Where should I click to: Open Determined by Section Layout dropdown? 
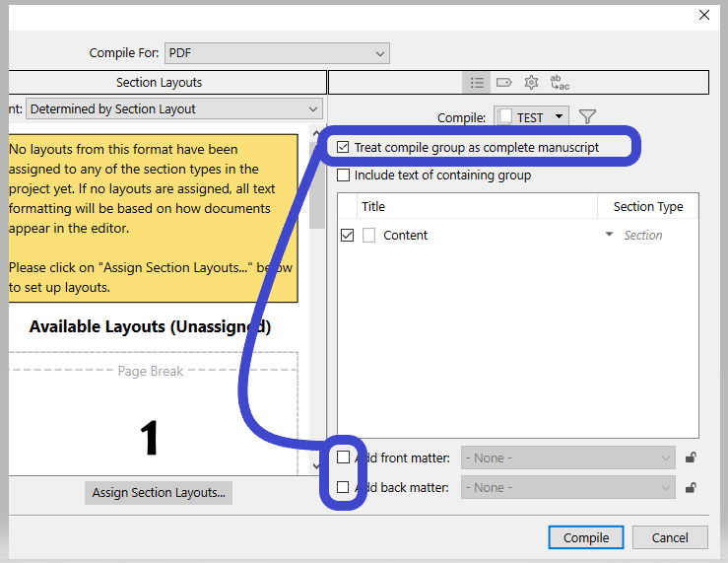174,108
